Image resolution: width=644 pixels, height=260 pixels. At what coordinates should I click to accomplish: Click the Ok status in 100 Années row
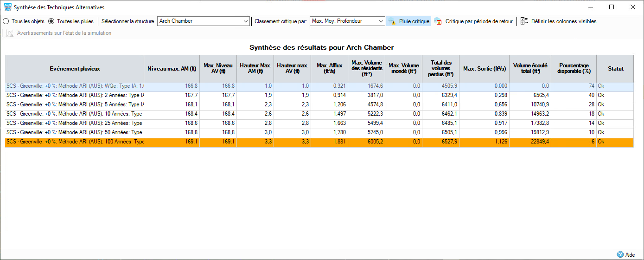pyautogui.click(x=615, y=142)
